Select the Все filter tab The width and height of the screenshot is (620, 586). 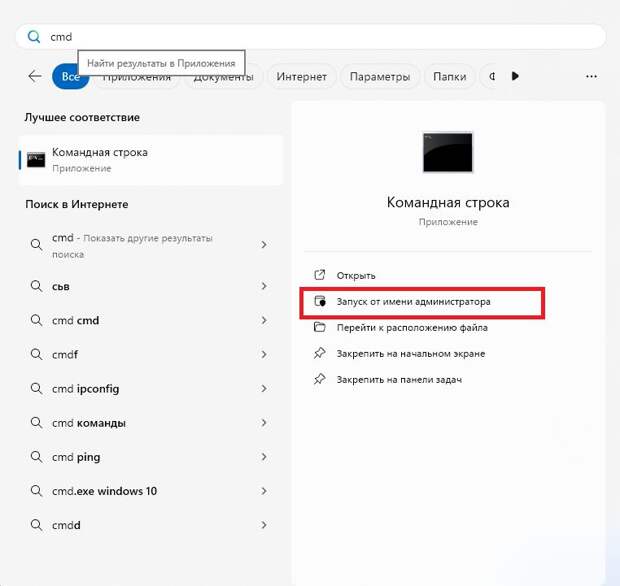pos(70,76)
